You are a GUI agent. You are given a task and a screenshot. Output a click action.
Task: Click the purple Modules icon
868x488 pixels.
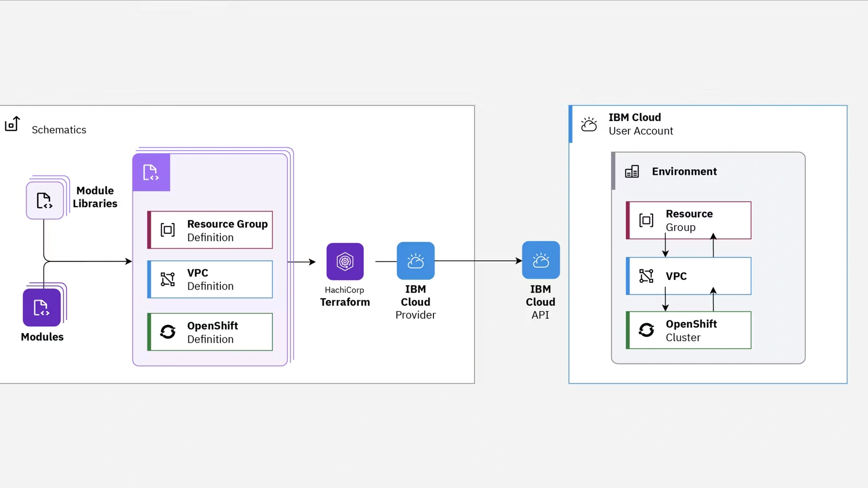click(42, 308)
